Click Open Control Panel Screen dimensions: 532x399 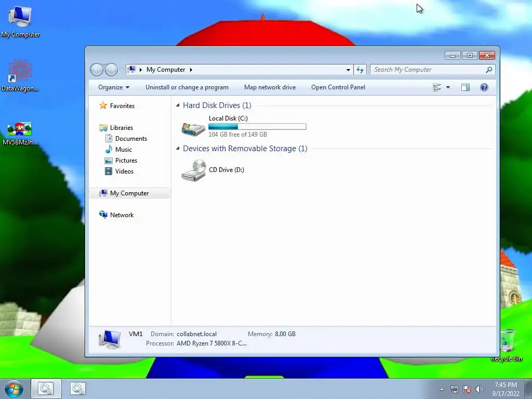(338, 87)
